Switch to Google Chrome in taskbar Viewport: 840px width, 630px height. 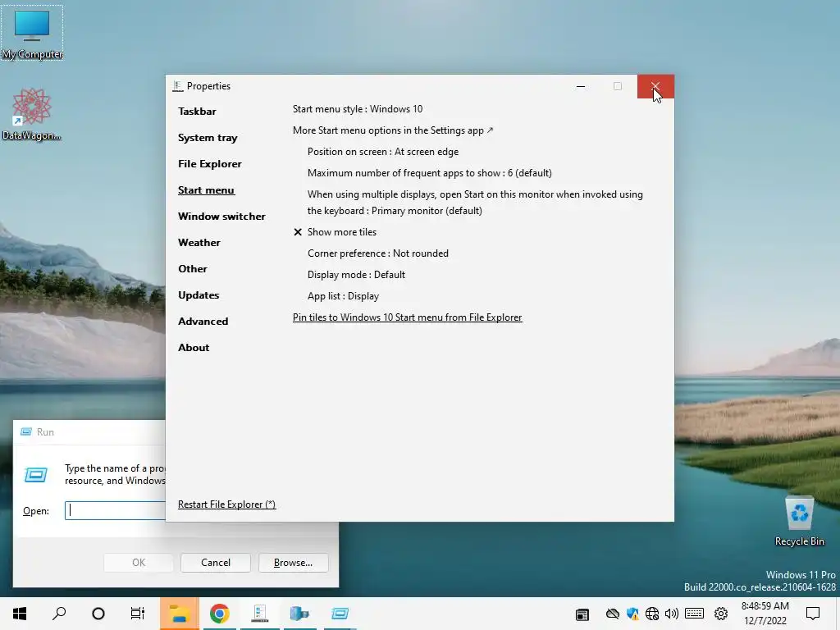tap(220, 614)
